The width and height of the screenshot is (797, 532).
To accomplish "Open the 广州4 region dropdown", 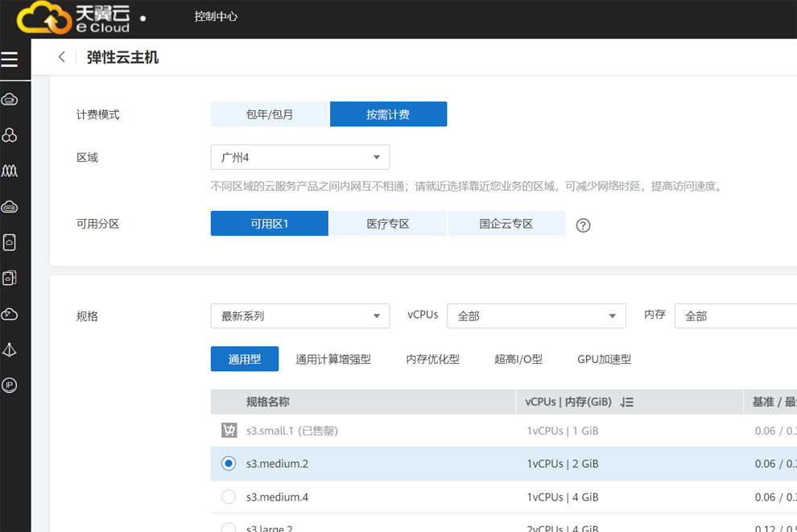I will coord(300,157).
